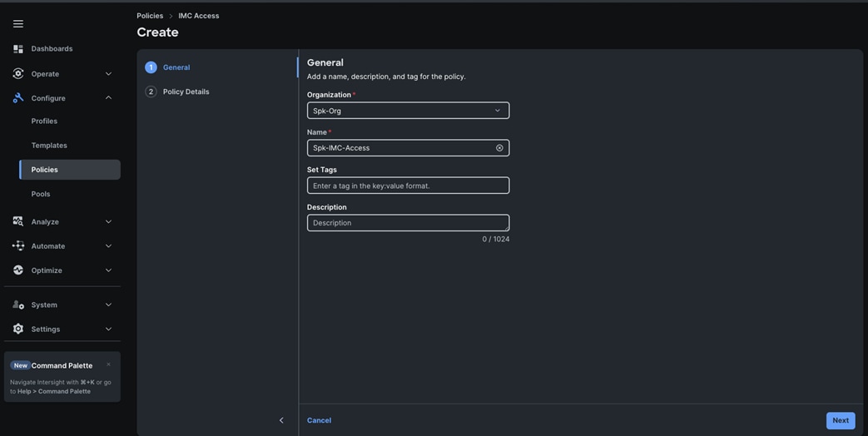Click the System label in sidebar
The width and height of the screenshot is (868, 436).
[x=44, y=305]
